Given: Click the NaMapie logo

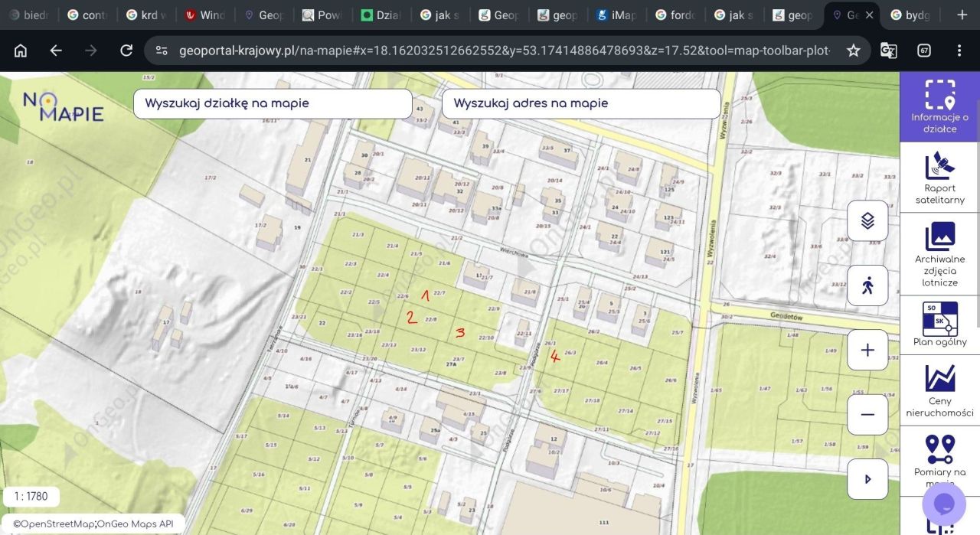Looking at the screenshot, I should point(63,107).
